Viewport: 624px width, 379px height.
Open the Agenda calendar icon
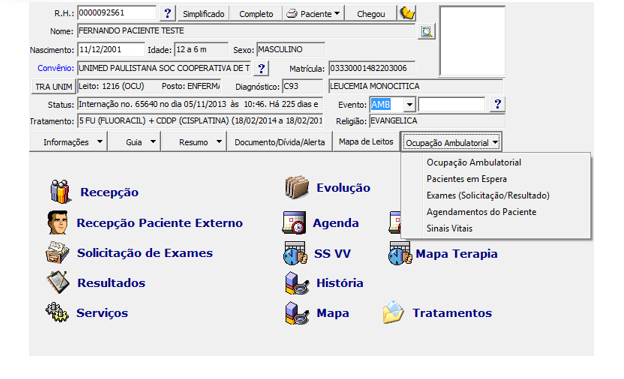click(x=294, y=223)
